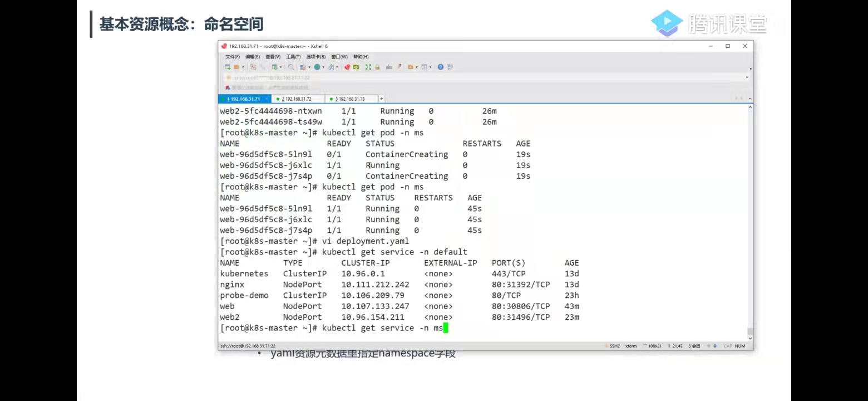Image resolution: width=868 pixels, height=401 pixels.
Task: Open the tab list dropdown arrow
Action: [749, 99]
